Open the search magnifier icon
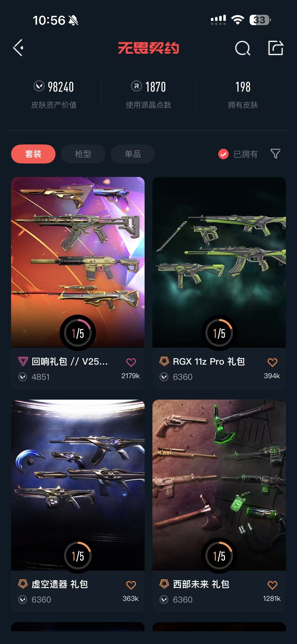This screenshot has width=297, height=644. click(242, 48)
